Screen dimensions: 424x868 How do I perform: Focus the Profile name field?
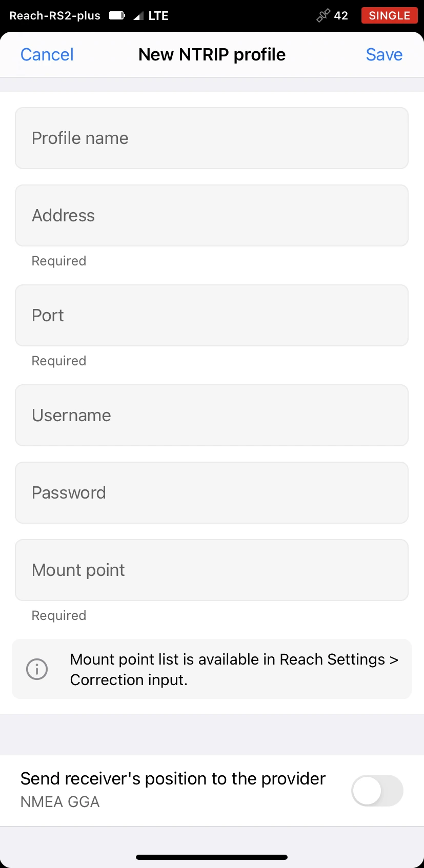click(x=212, y=138)
